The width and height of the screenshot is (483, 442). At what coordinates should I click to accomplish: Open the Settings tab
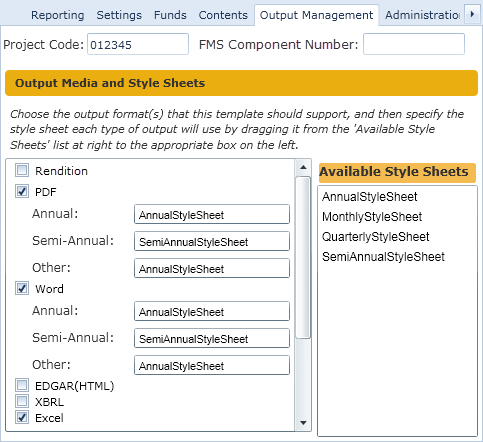119,15
